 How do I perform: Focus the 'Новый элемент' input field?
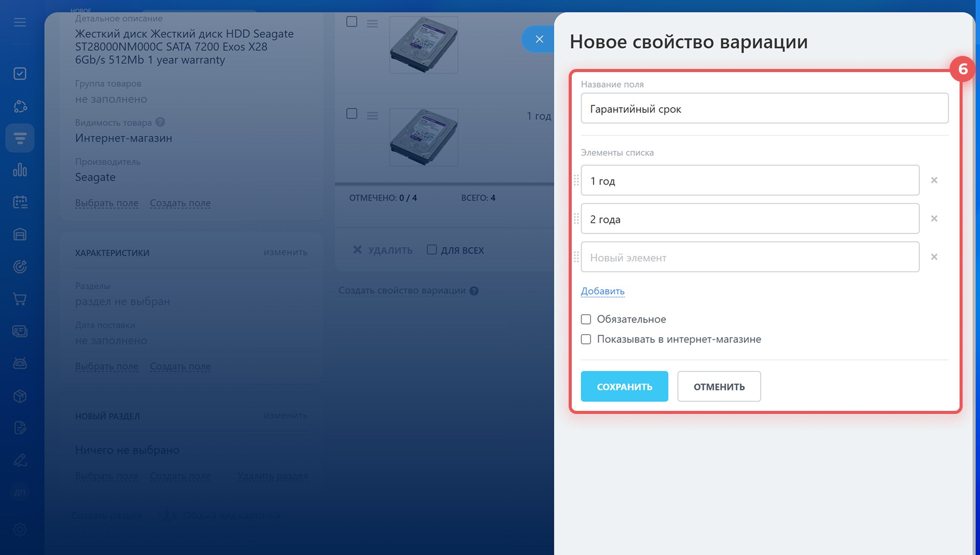click(x=750, y=257)
